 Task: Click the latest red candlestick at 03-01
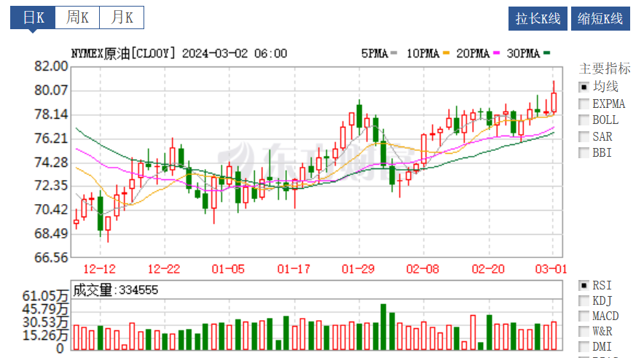554,102
